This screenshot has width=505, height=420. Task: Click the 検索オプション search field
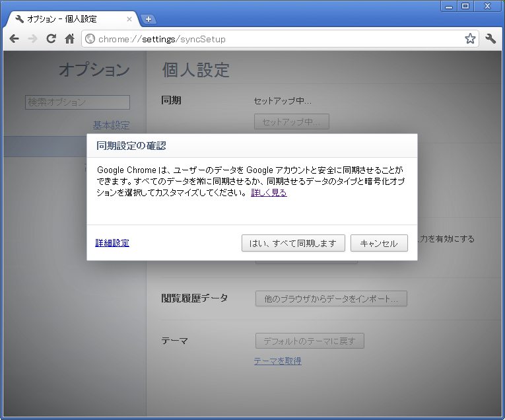tap(78, 102)
